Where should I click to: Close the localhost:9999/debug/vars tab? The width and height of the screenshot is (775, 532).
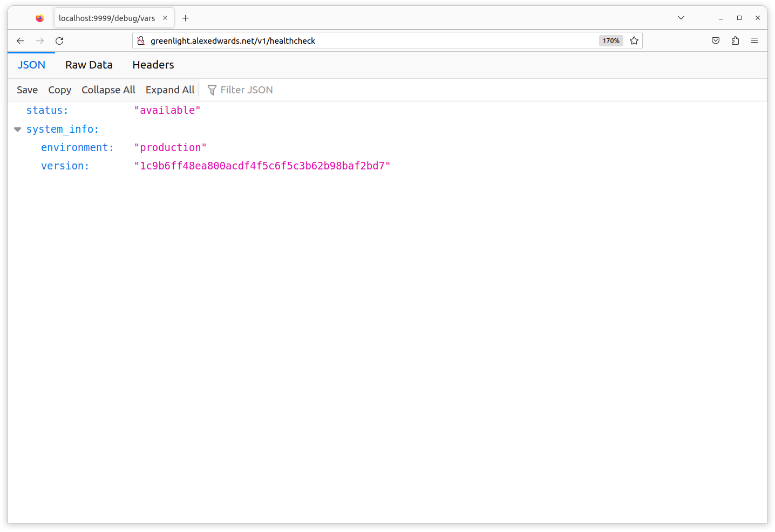point(165,18)
